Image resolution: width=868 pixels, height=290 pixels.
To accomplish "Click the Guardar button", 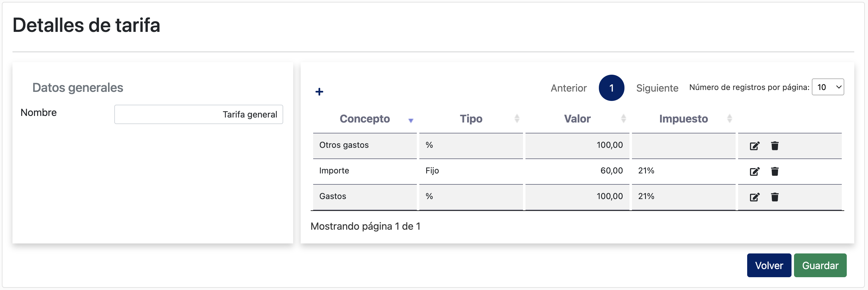I will point(820,265).
